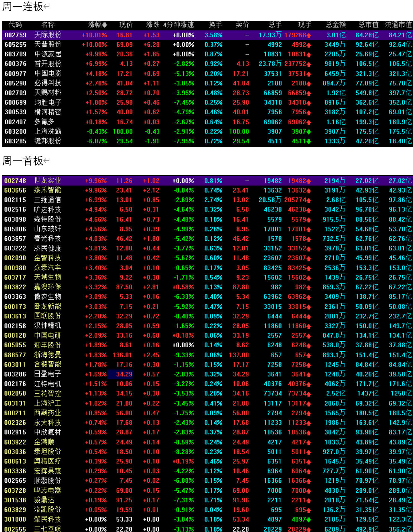Select the 山东玻纤 stock name
This screenshot has width=413, height=532.
pyautogui.click(x=48, y=229)
